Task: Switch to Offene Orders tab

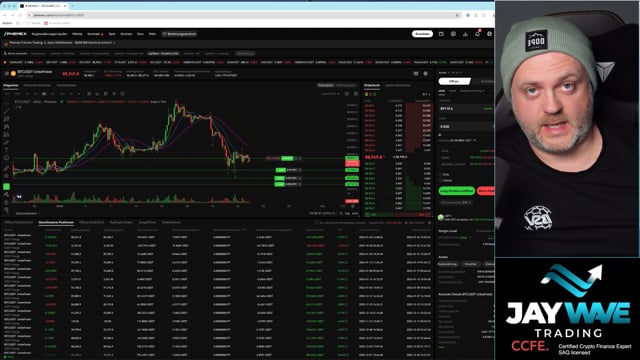Action: point(91,222)
